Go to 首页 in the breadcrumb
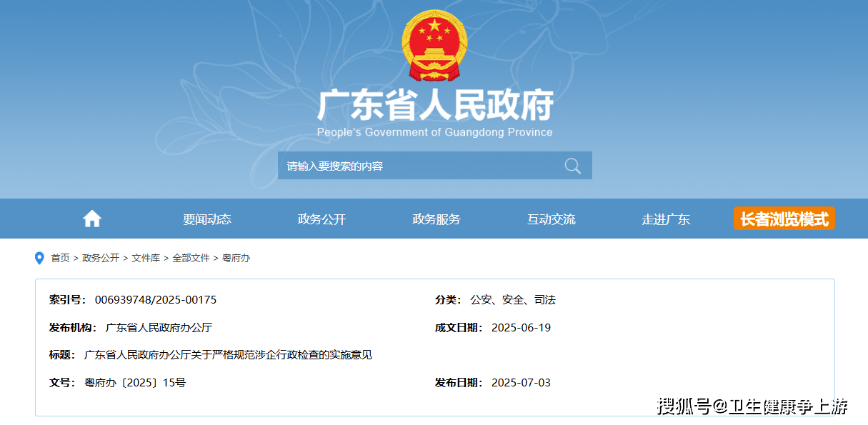The height and width of the screenshot is (425, 868). [60, 258]
